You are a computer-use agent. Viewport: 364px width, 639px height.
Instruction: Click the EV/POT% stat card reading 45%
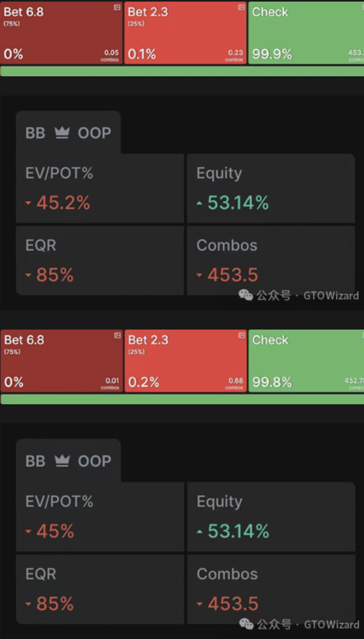point(100,517)
